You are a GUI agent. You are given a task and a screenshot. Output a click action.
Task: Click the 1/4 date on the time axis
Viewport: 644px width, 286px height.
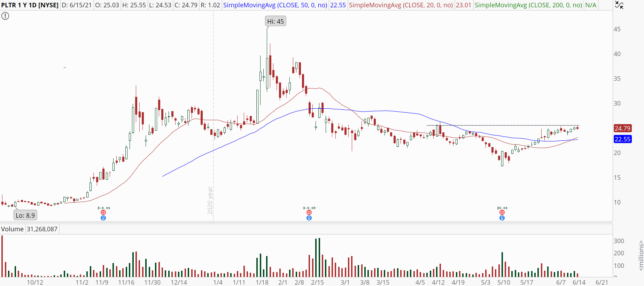218,282
